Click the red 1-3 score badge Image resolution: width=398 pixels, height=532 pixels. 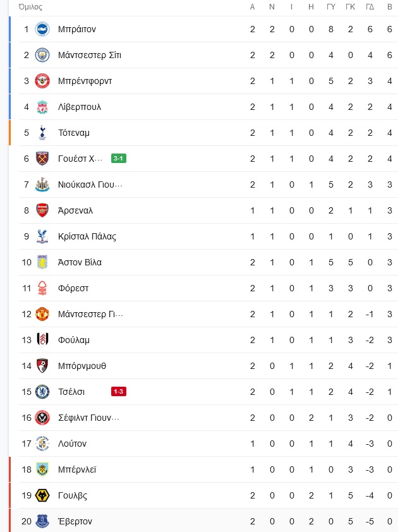click(x=119, y=392)
